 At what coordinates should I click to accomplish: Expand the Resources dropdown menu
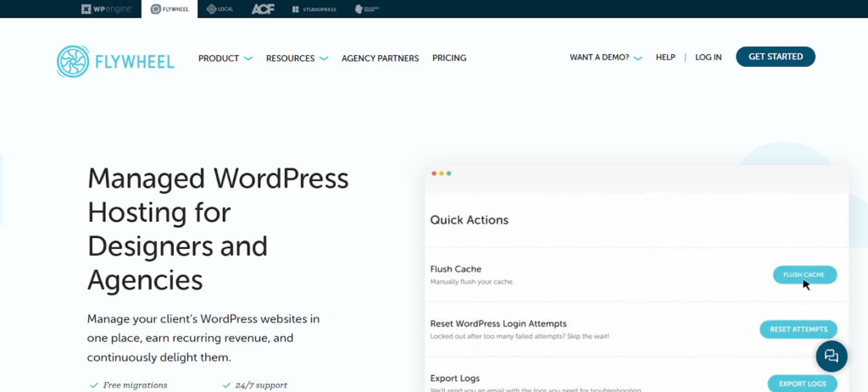click(297, 58)
